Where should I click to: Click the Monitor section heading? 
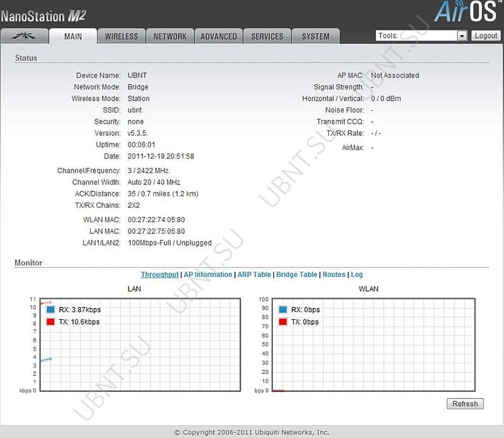click(x=28, y=262)
